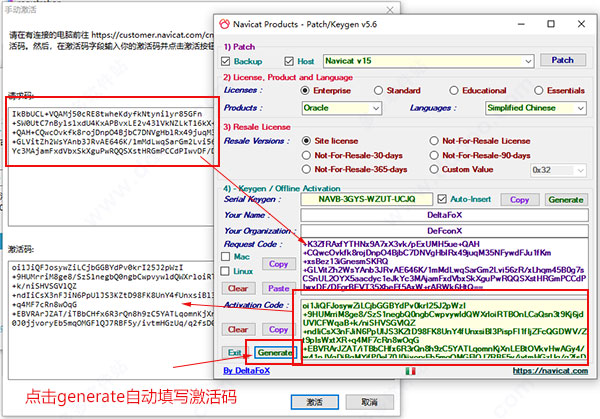
Task: Toggle the Auto-Insert checkbox
Action: pos(442,199)
